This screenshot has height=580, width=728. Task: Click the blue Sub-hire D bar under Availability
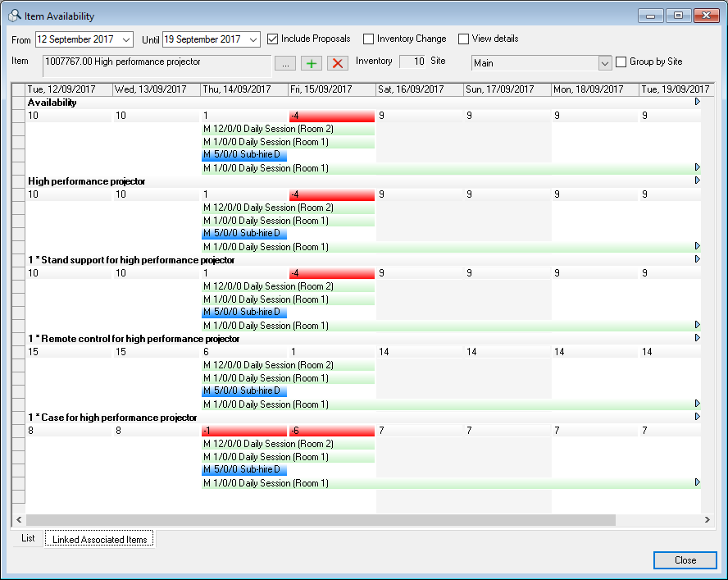pyautogui.click(x=244, y=155)
